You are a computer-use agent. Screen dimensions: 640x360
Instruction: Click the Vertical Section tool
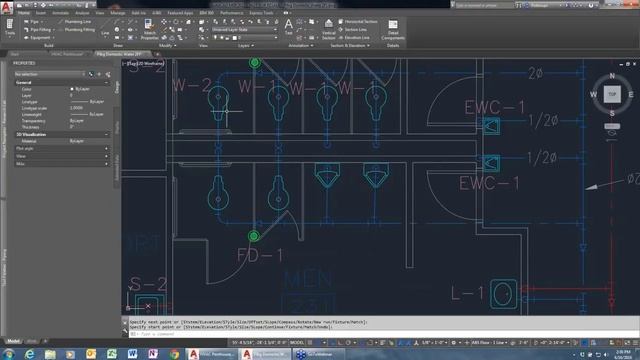click(329, 29)
